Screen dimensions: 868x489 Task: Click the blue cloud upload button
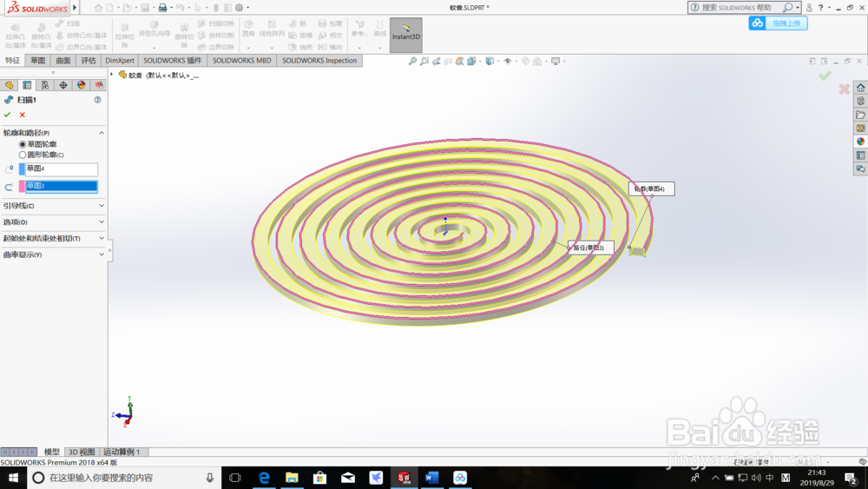(778, 23)
